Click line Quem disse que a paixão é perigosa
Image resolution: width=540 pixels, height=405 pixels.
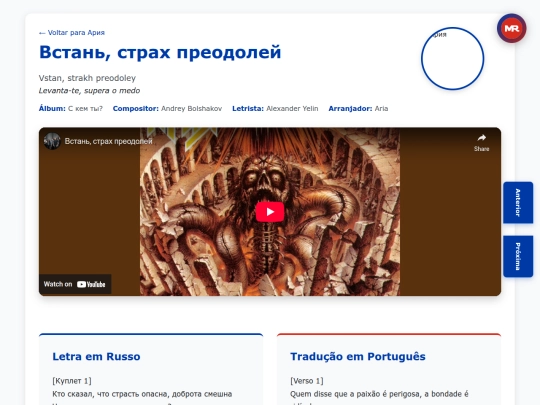(379, 394)
